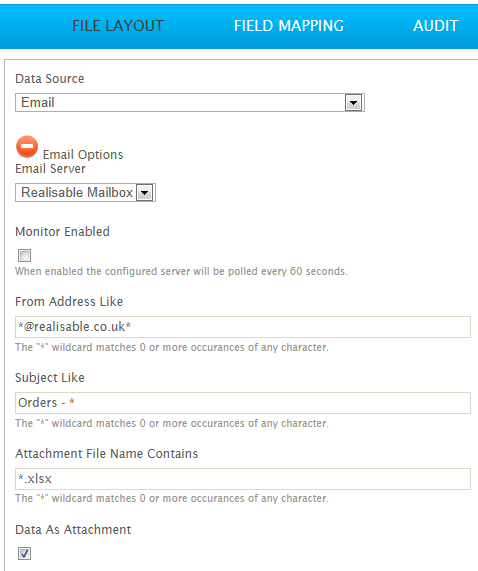The width and height of the screenshot is (478, 571).
Task: Open the AUDIT tab
Action: point(436,26)
